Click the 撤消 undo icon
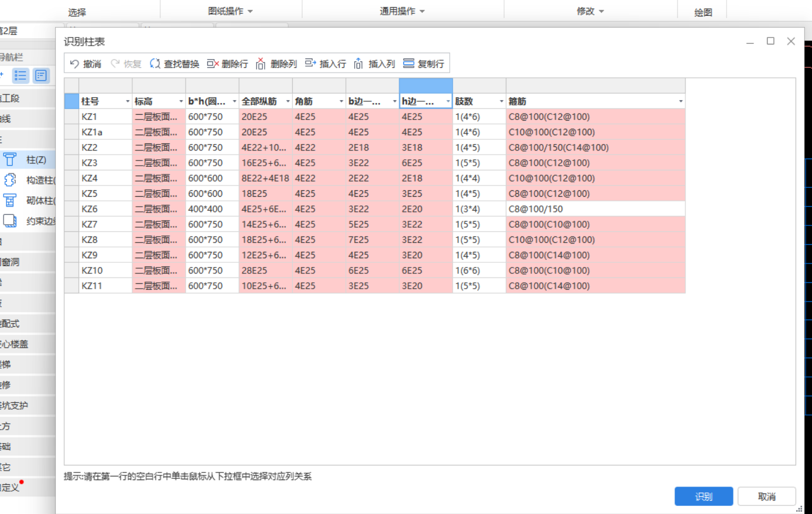This screenshot has width=812, height=514. pos(74,64)
